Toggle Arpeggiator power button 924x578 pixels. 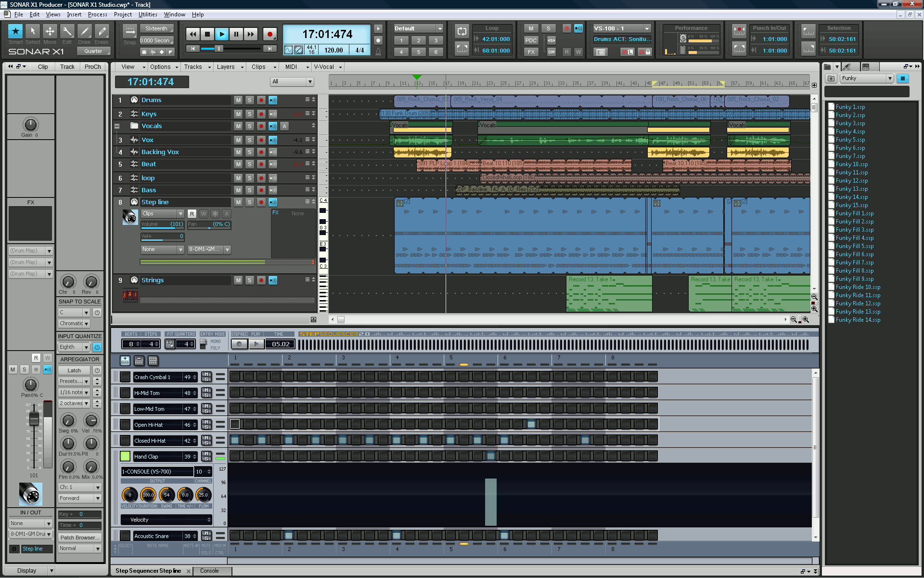pyautogui.click(x=97, y=370)
